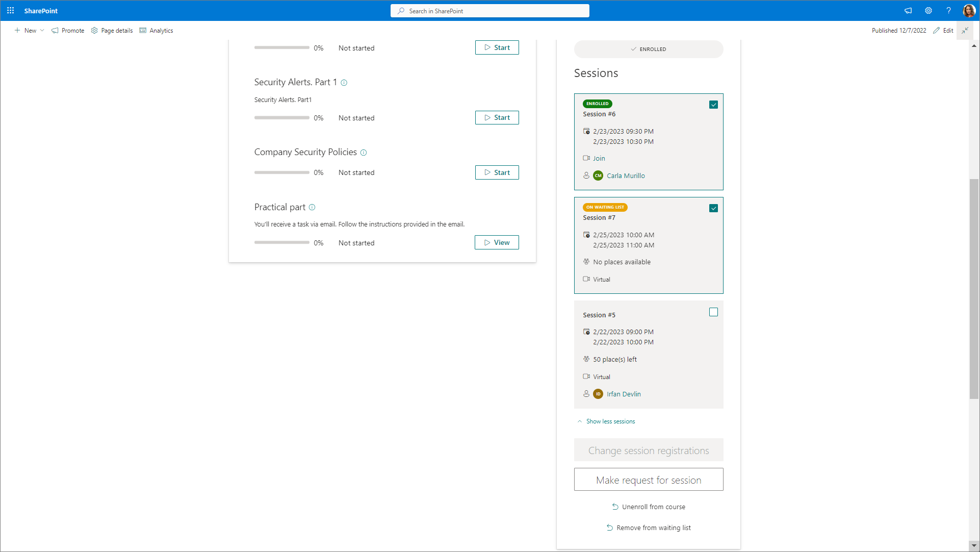Click info icon next to Security Alerts. Part 1
The width and height of the screenshot is (980, 552).
point(344,83)
